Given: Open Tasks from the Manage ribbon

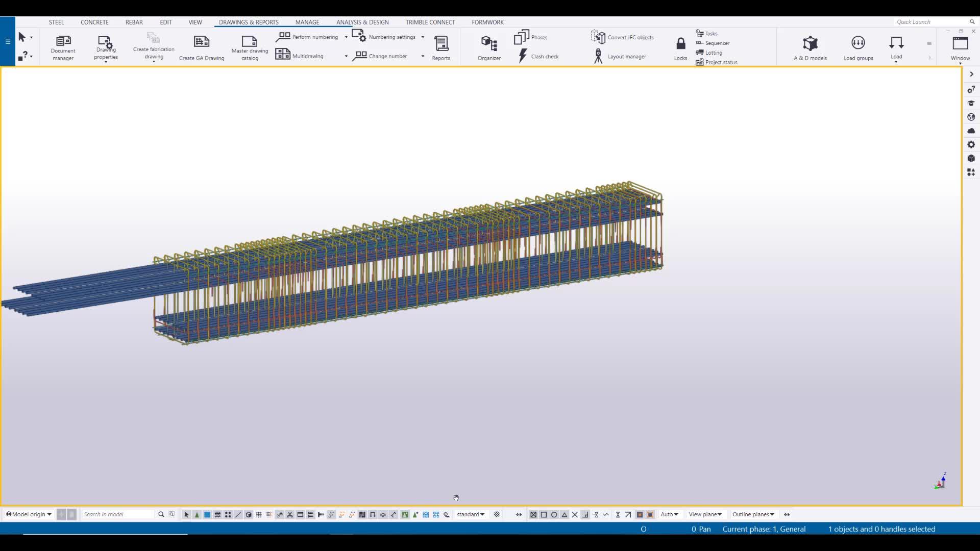Looking at the screenshot, I should 710,33.
